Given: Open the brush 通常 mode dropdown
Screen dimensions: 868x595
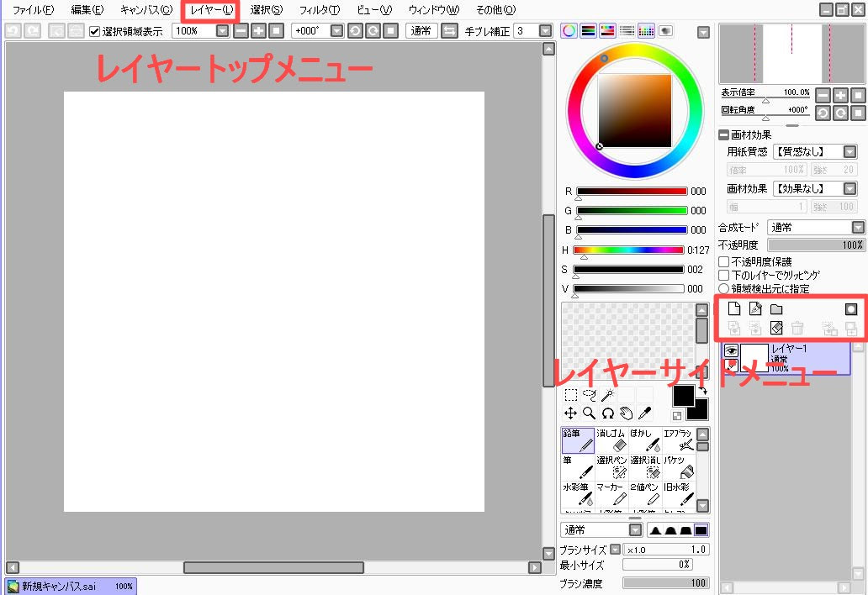Looking at the screenshot, I should click(x=636, y=529).
